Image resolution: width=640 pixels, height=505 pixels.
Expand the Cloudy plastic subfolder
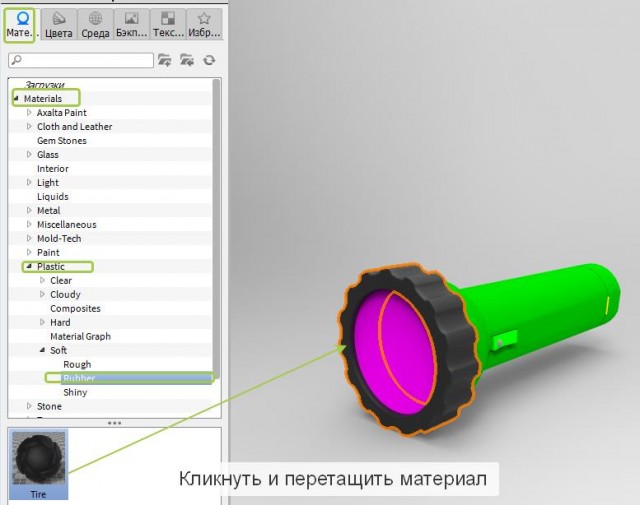pyautogui.click(x=42, y=294)
